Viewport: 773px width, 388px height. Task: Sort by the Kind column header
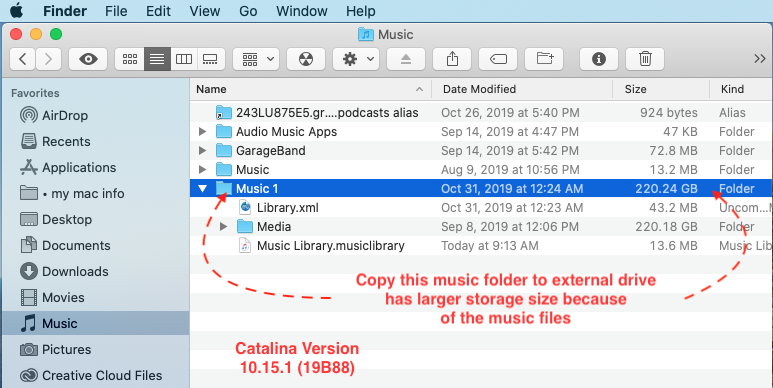point(741,89)
